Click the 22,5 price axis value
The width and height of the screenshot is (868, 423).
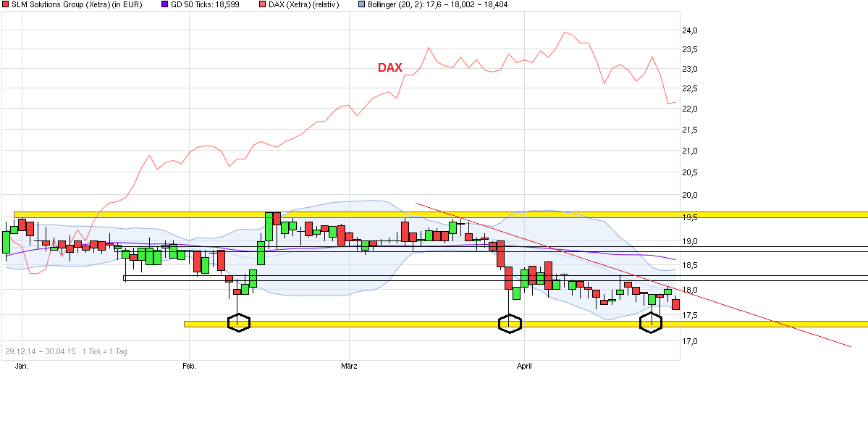pyautogui.click(x=691, y=88)
